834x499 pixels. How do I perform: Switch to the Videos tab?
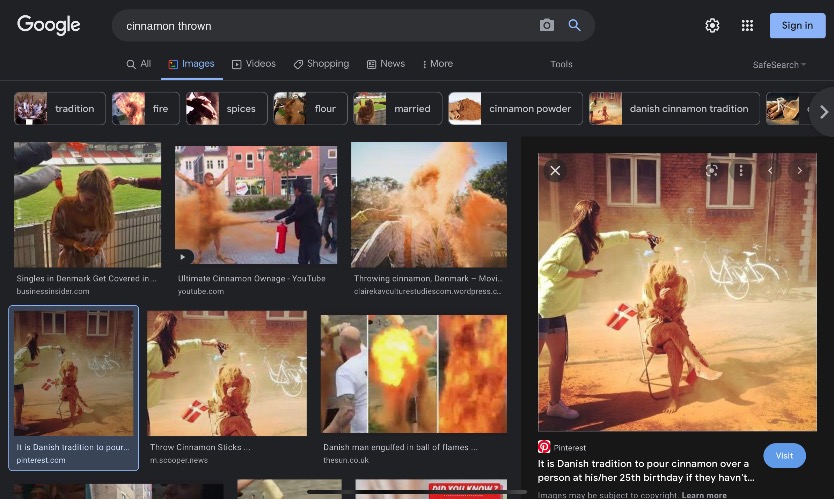(253, 64)
